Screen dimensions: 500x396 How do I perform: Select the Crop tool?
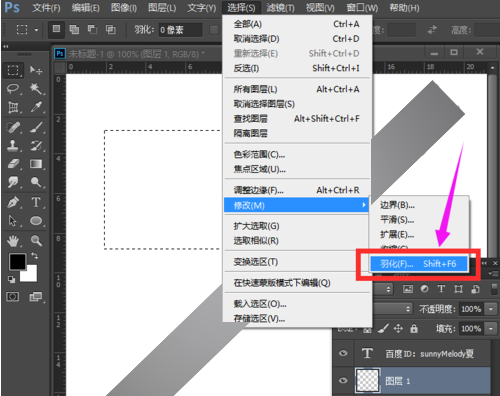coord(13,107)
